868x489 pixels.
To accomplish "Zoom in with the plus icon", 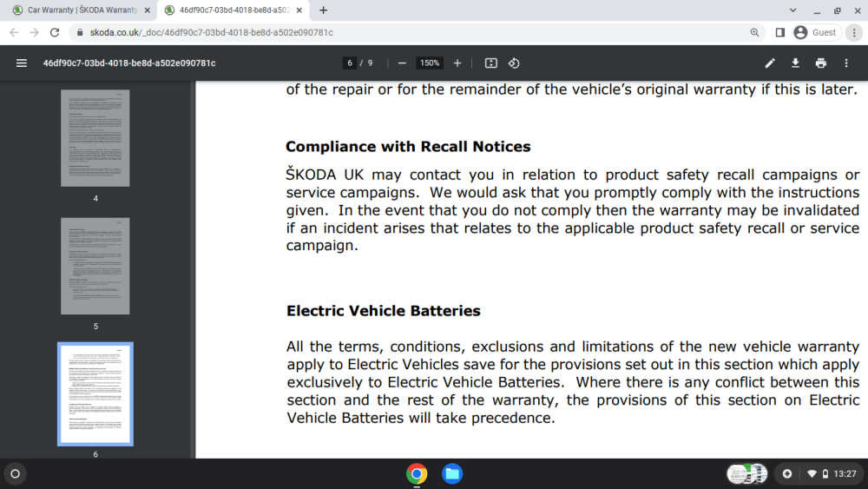I will point(457,63).
